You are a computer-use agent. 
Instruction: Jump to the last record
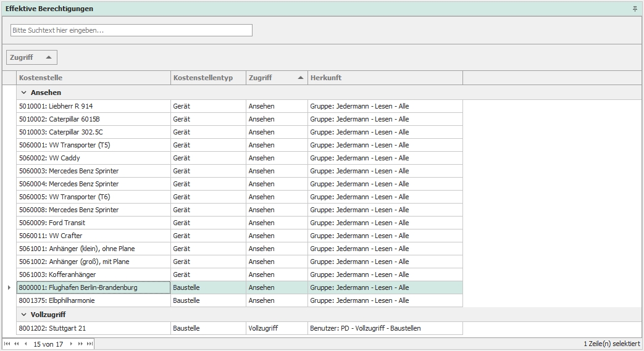click(90, 344)
